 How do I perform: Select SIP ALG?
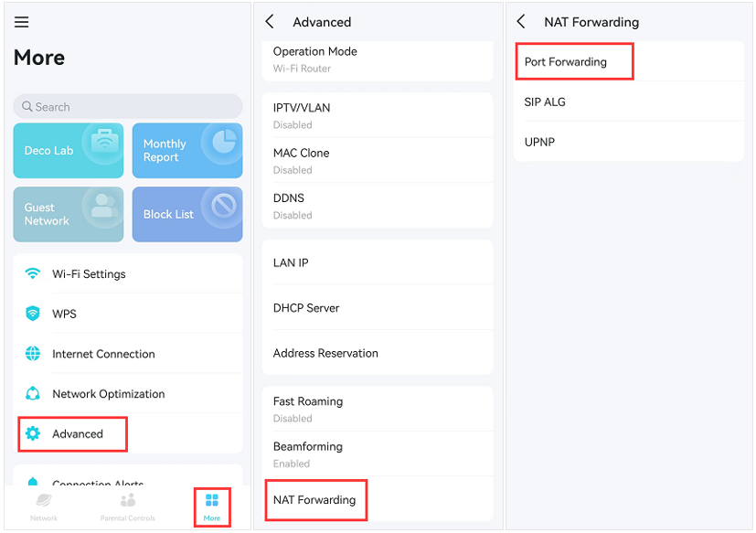point(545,101)
